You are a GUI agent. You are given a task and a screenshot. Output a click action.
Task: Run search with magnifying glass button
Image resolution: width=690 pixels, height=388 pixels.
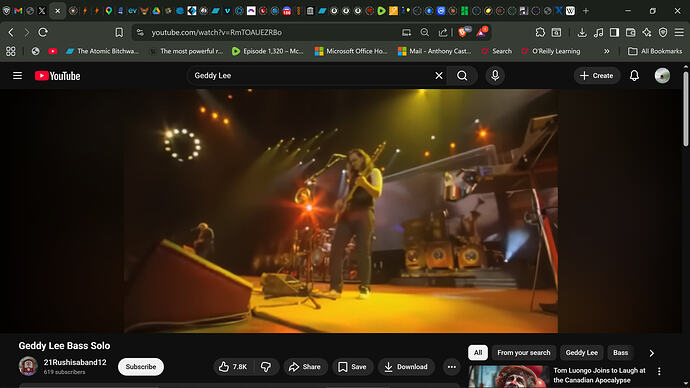pyautogui.click(x=462, y=76)
